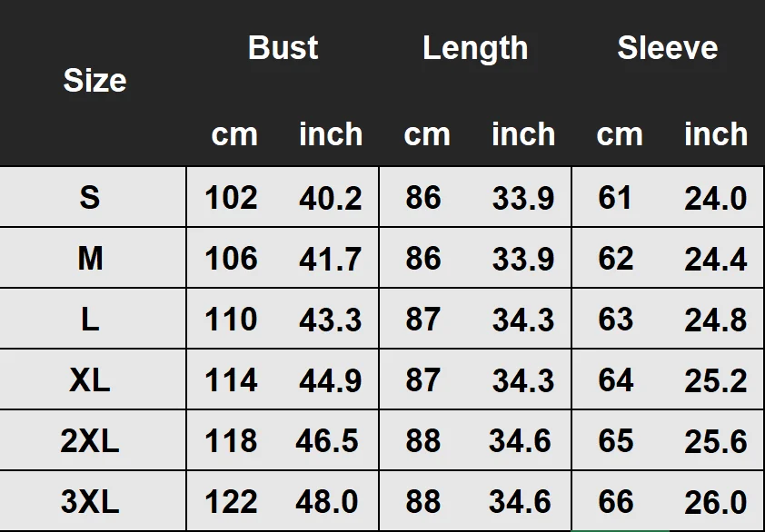Select bust value 110 cm
This screenshot has width=765, height=532.
231,320
